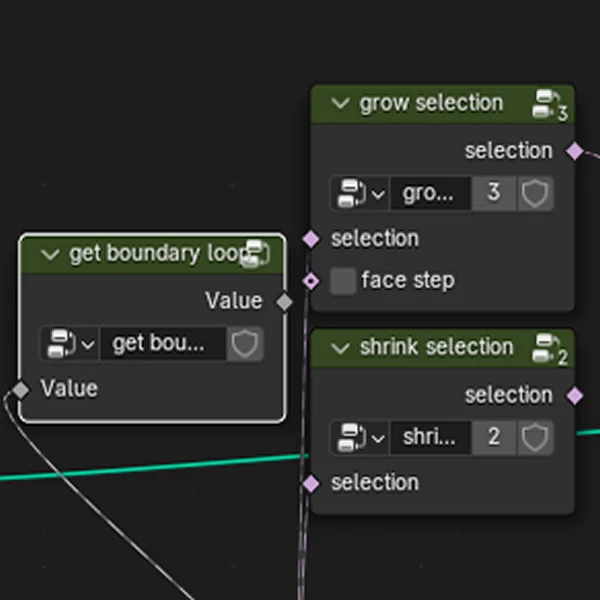Collapse the shrink selection node
Image resolution: width=600 pixels, height=600 pixels.
[x=339, y=348]
